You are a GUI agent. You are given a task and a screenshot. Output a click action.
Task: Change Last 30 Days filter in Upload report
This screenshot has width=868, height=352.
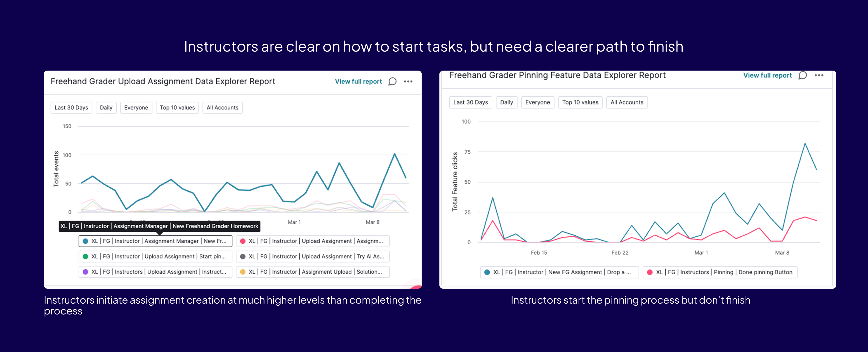coord(71,107)
